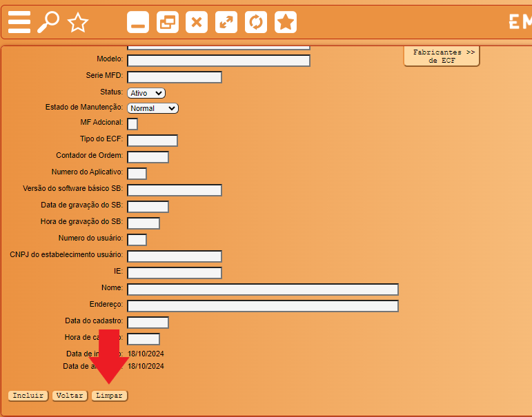The height and width of the screenshot is (417, 532).
Task: Click the diagonal arrows expand icon
Action: point(226,22)
